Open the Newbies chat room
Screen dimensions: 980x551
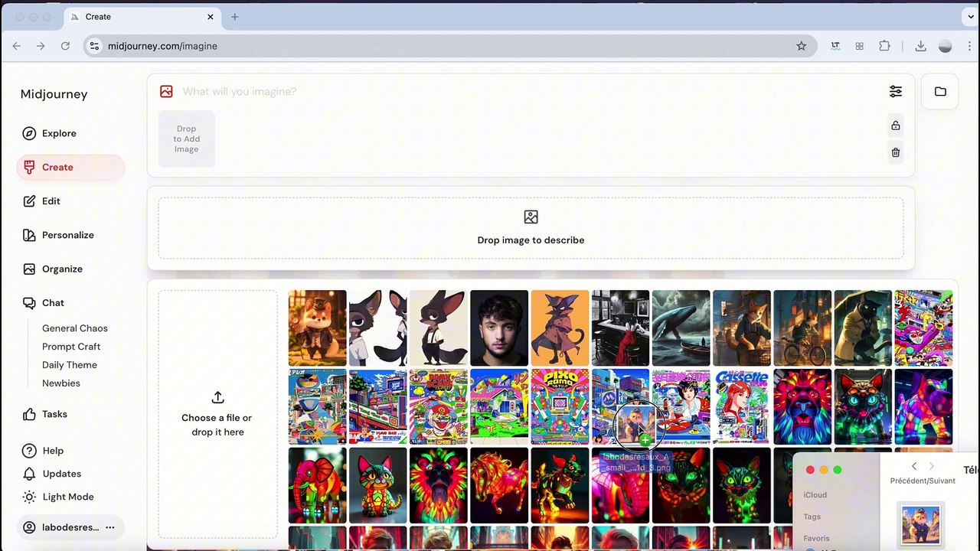61,383
